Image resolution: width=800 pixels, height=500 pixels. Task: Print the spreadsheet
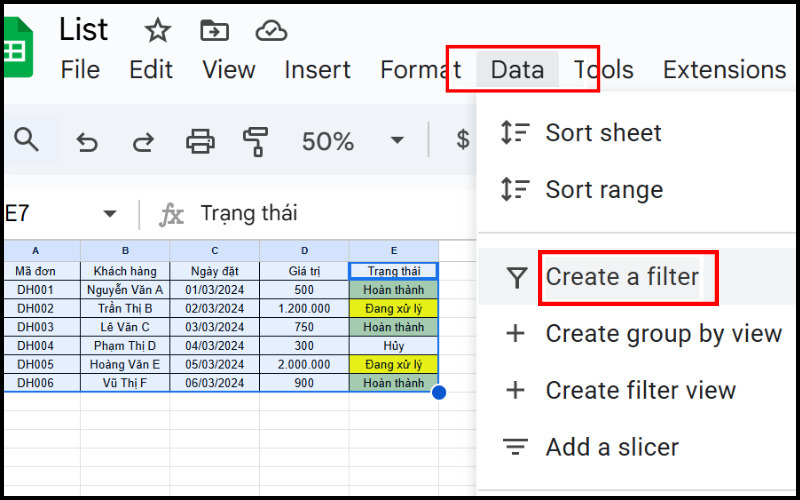200,141
